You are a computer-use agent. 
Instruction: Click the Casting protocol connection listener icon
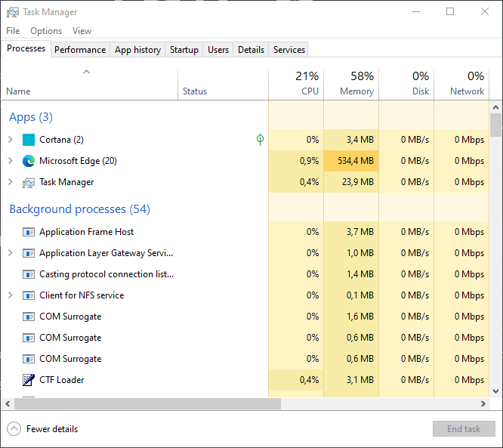(29, 274)
